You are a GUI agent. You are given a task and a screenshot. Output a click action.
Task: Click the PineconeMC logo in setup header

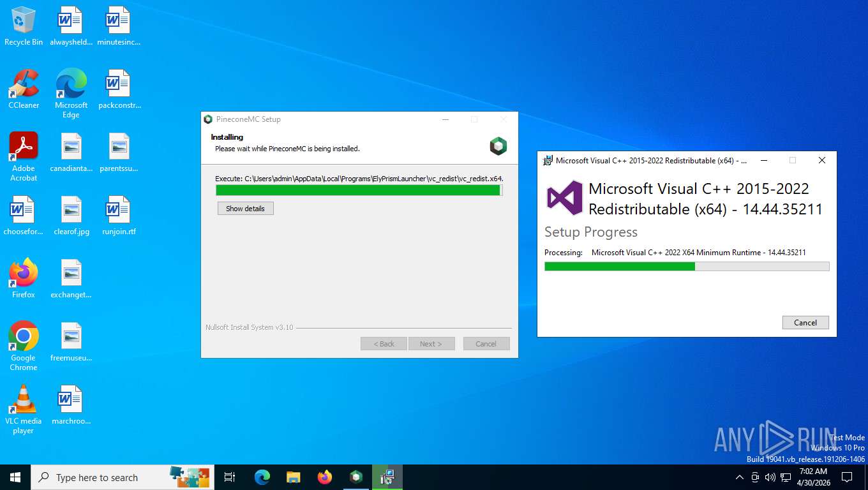point(498,146)
